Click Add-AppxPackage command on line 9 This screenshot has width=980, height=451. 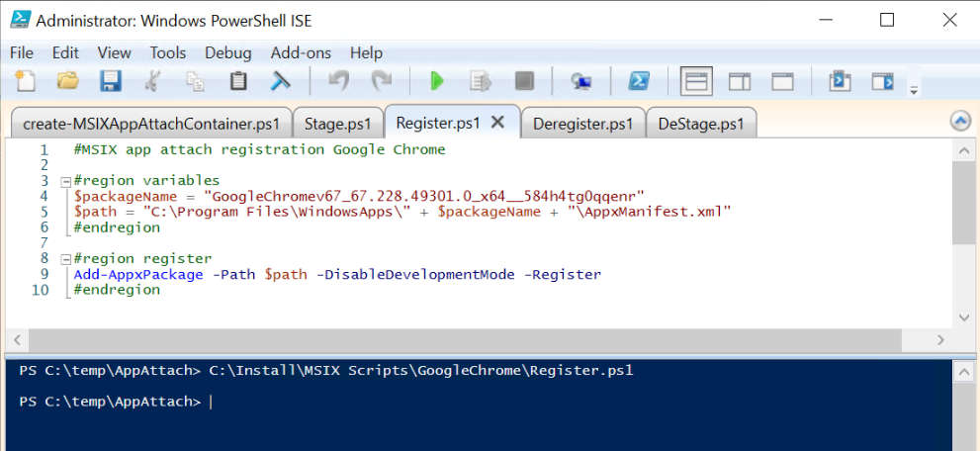138,274
